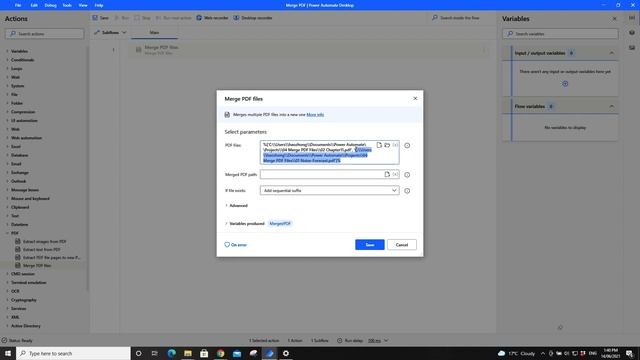The width and height of the screenshot is (640, 360).
Task: Click Run next action in the toolbar
Action: [173, 18]
